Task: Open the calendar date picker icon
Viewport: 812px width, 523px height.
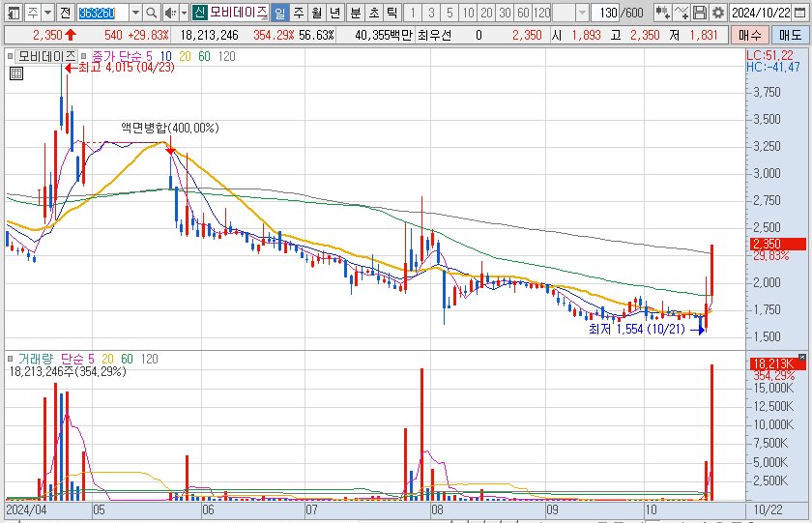Action: point(800,13)
